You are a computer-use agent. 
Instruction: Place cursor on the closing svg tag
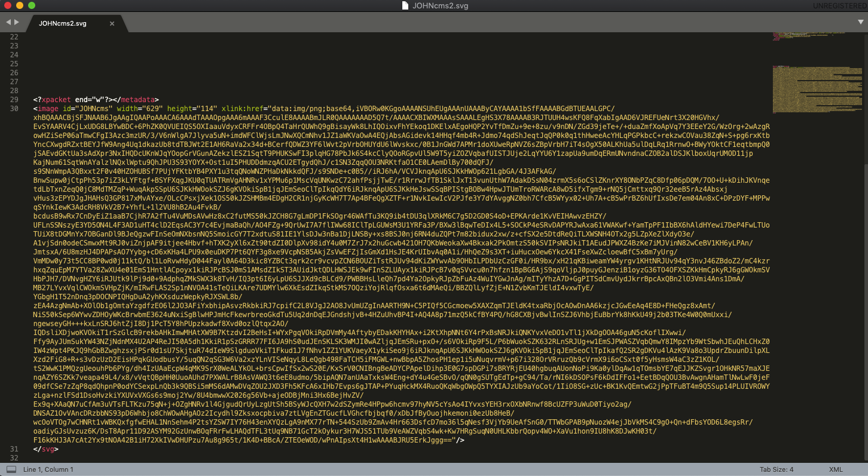pyautogui.click(x=45, y=449)
